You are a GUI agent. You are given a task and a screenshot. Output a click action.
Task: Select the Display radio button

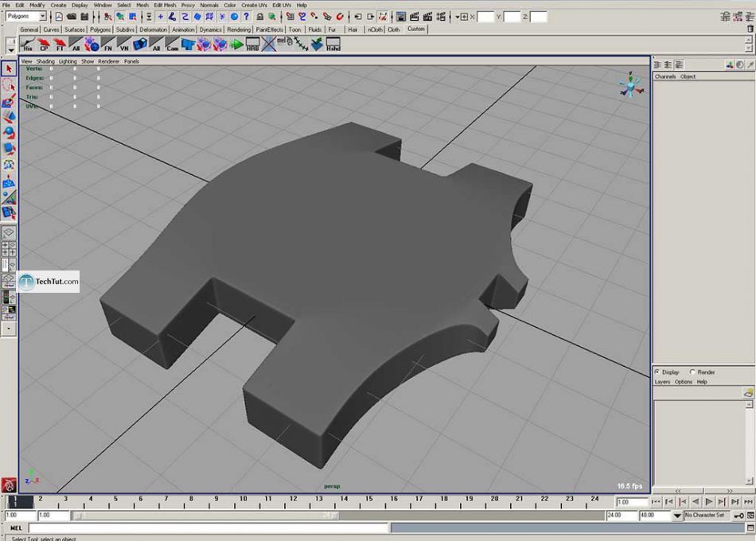point(657,372)
